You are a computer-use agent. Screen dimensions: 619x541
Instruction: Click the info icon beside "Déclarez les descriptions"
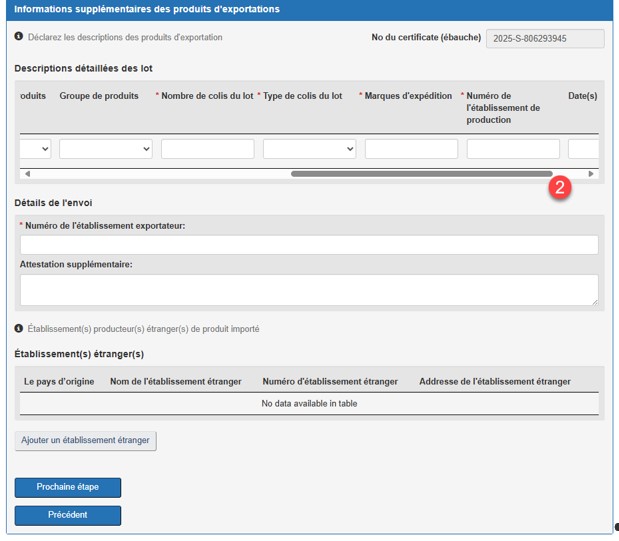(x=19, y=37)
